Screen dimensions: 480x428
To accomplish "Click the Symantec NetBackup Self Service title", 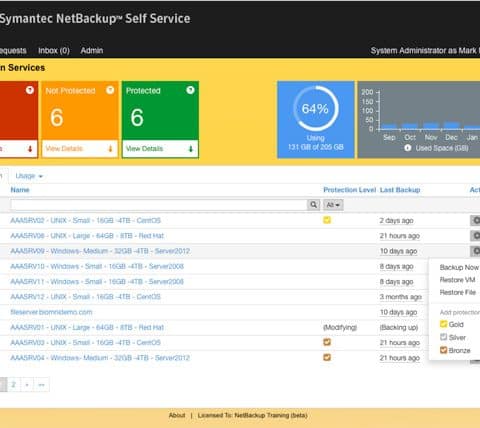I will point(95,19).
